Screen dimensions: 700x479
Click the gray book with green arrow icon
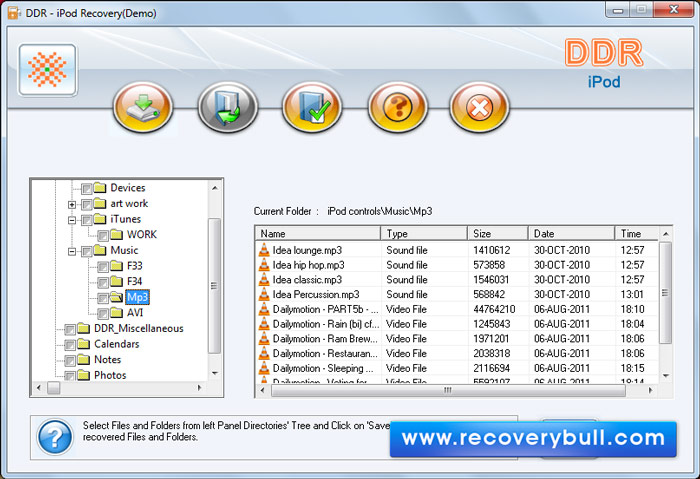(228, 108)
